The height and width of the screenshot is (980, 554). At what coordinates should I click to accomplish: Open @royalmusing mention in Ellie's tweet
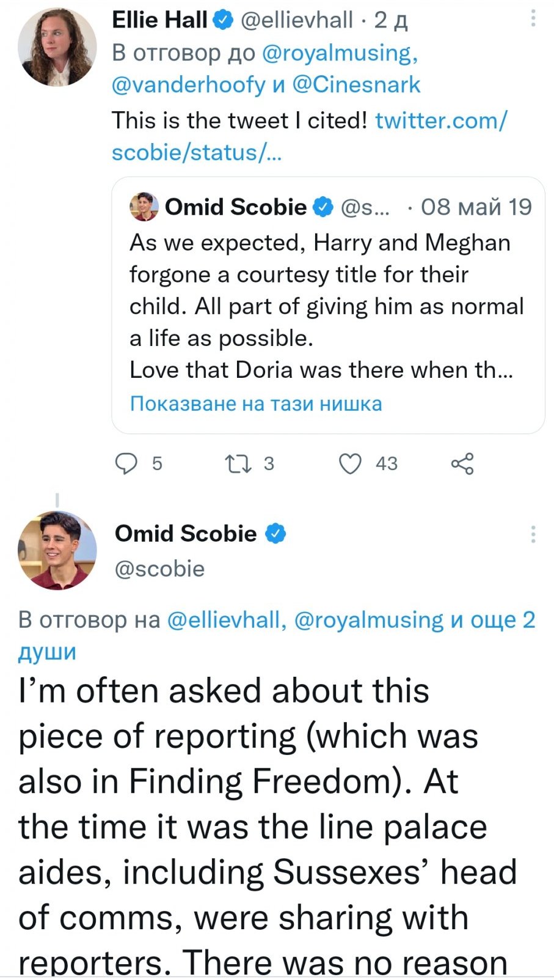[339, 53]
